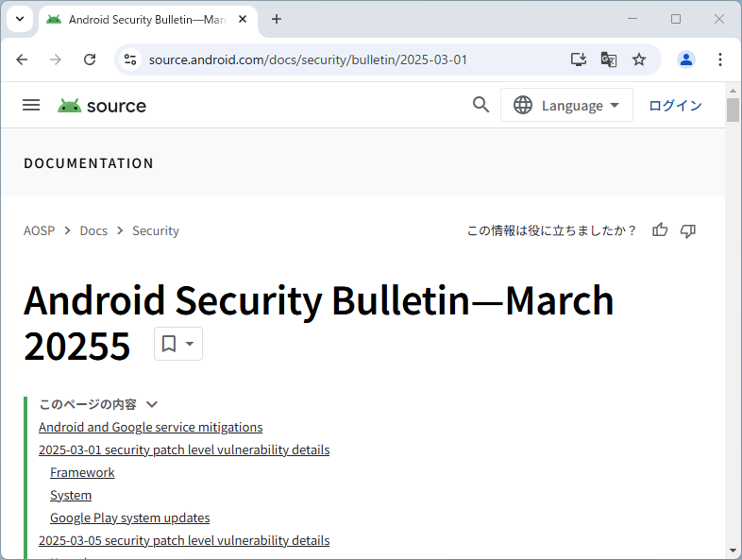Collapse the このページの内容 contents list
This screenshot has width=742, height=560.
click(151, 404)
